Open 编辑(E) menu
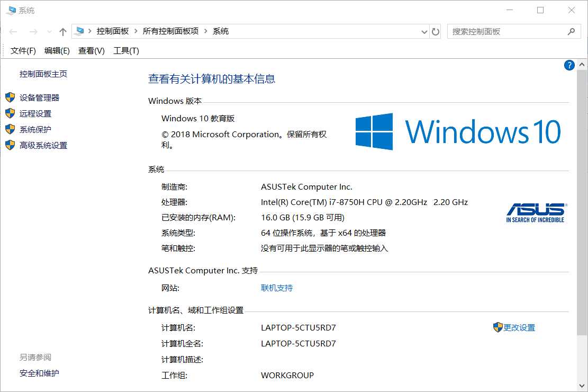The width and height of the screenshot is (588, 392). (57, 51)
